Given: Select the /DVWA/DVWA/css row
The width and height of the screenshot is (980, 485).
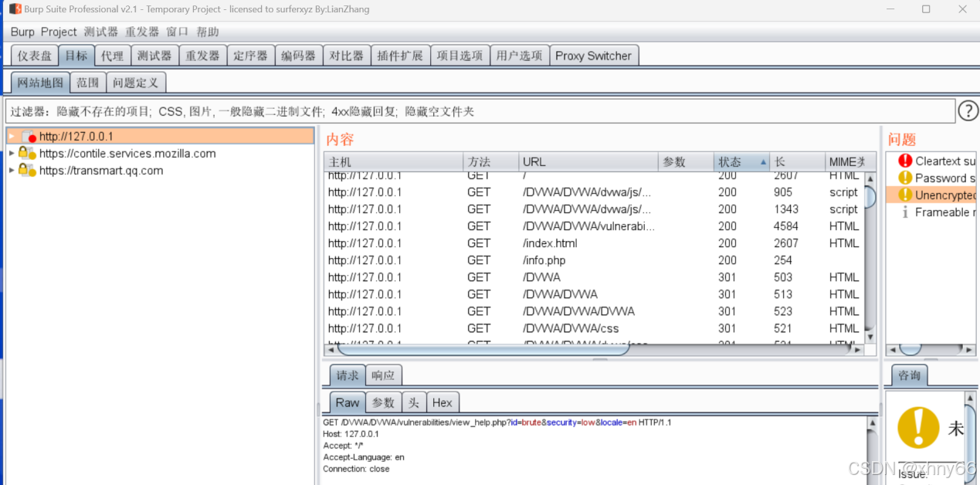Looking at the screenshot, I should (x=594, y=328).
